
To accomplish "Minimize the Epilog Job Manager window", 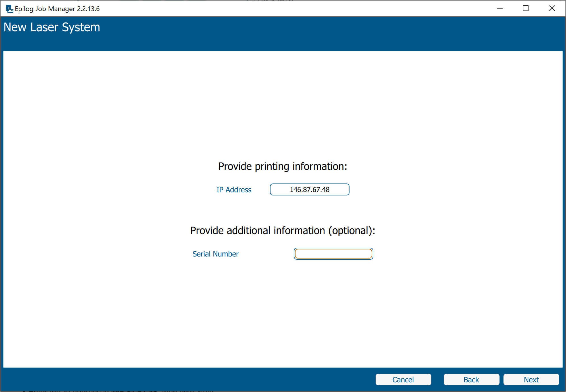I will [x=500, y=9].
